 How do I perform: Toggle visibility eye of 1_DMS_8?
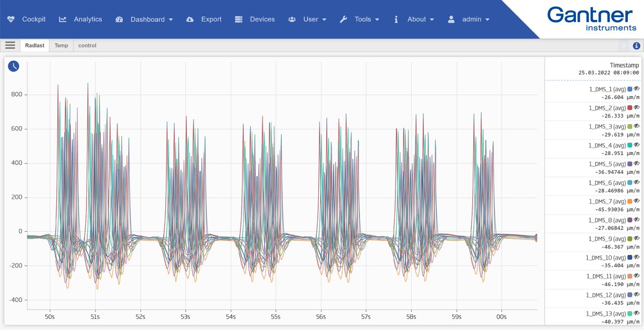tap(637, 220)
